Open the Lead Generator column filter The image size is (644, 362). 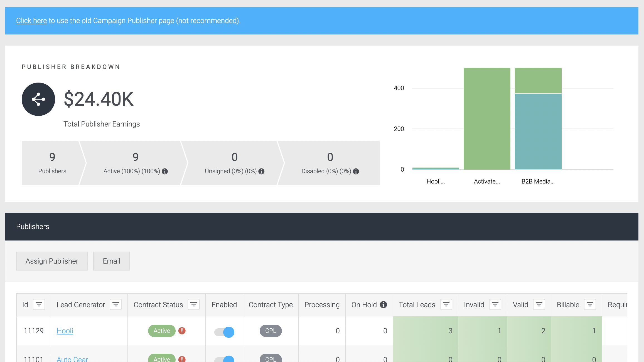pos(116,304)
